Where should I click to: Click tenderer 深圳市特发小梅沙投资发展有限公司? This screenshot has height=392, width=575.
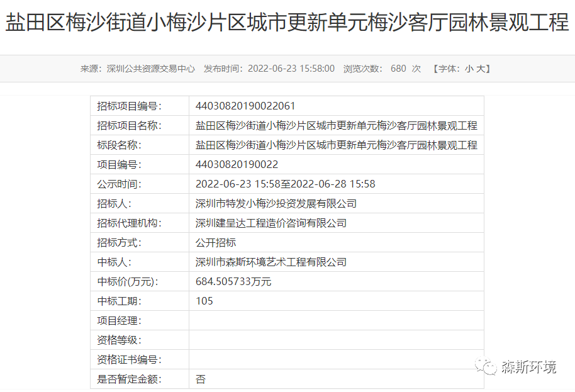click(276, 203)
